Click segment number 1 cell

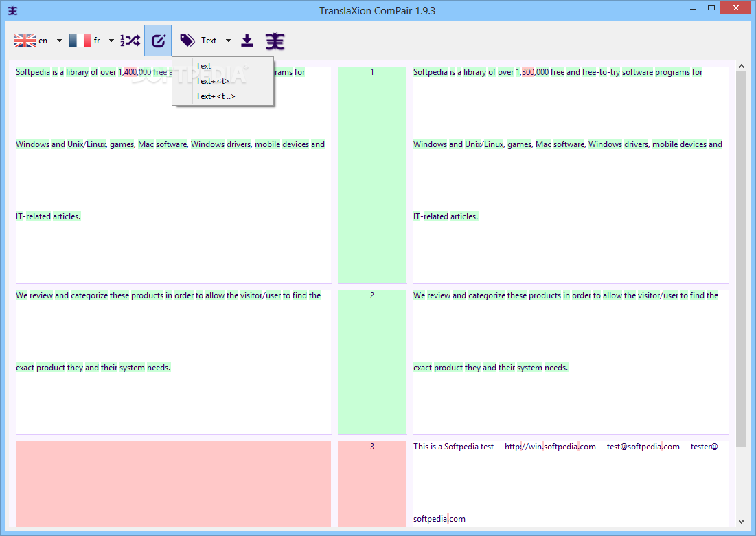coord(371,175)
